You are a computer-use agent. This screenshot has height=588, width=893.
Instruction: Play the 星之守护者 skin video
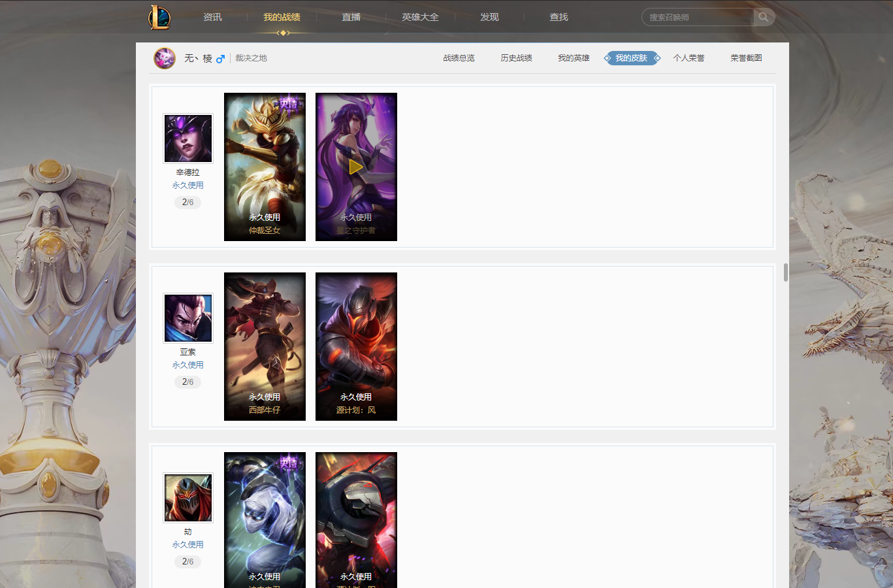pyautogui.click(x=356, y=167)
